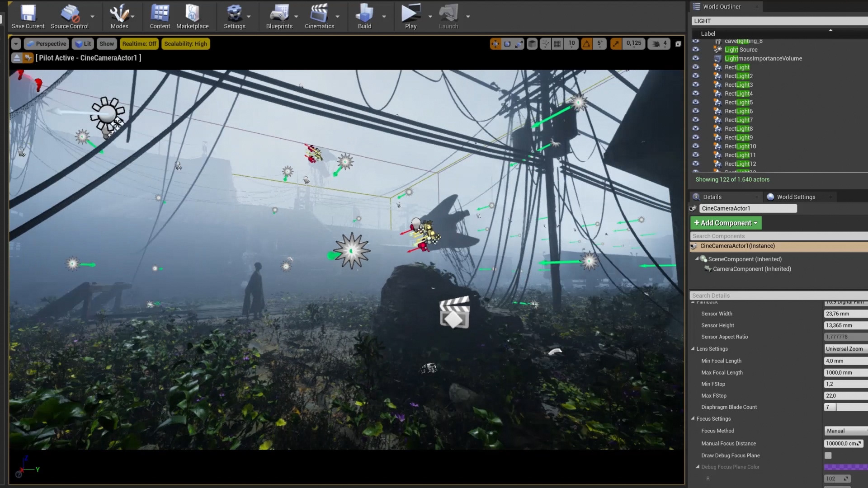Open the Focus Method dropdown
The image size is (868, 488).
tap(845, 431)
